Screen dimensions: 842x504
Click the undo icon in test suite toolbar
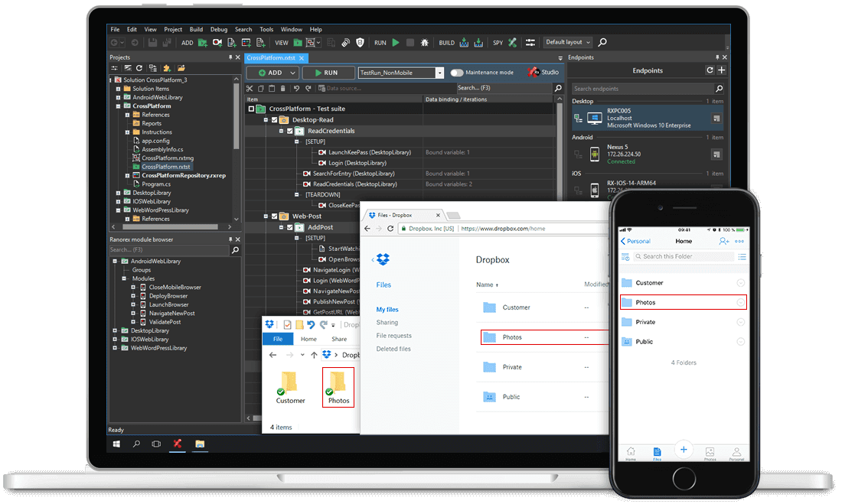tap(296, 88)
